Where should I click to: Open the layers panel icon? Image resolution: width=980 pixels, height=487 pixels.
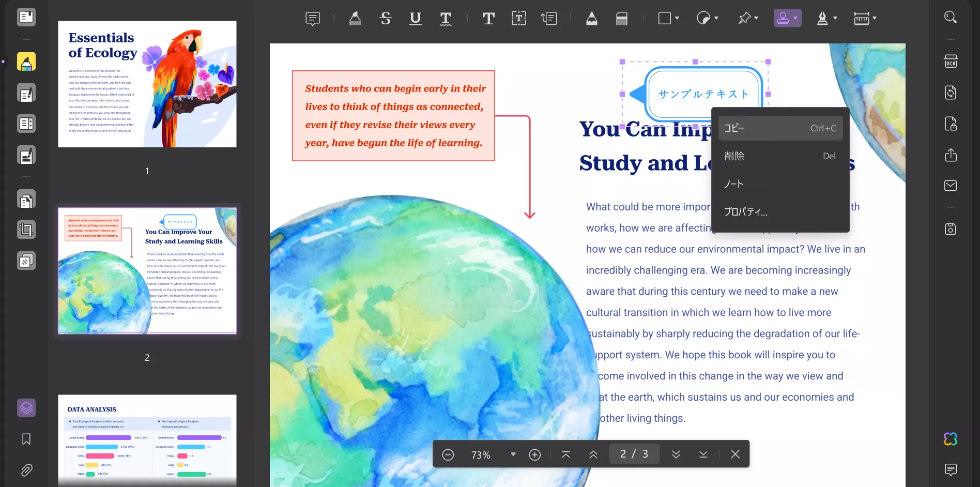coord(26,408)
